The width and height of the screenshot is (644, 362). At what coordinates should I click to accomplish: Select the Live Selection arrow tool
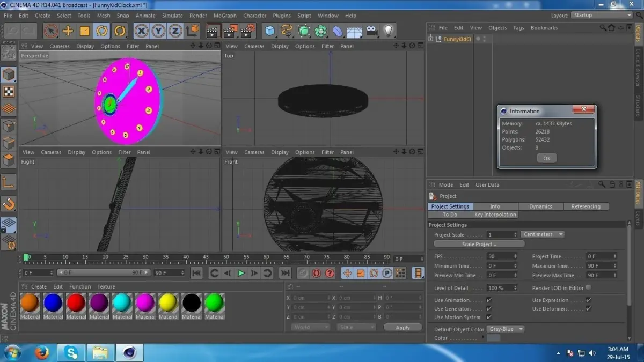pyautogui.click(x=50, y=31)
